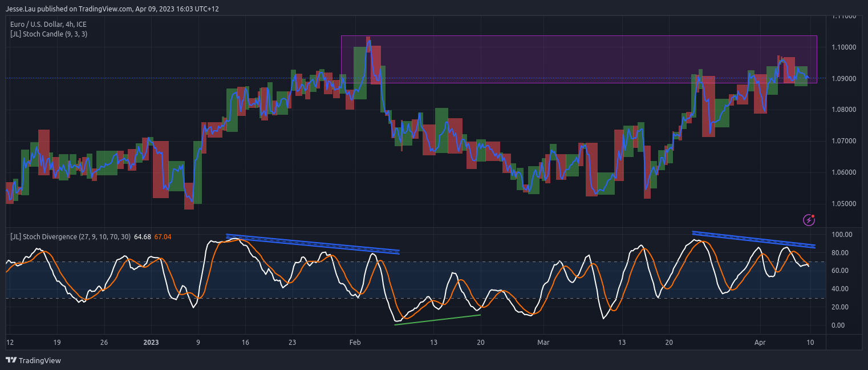Click the 100.00 stochastic scale label
The height and width of the screenshot is (370, 868).
pyautogui.click(x=842, y=235)
